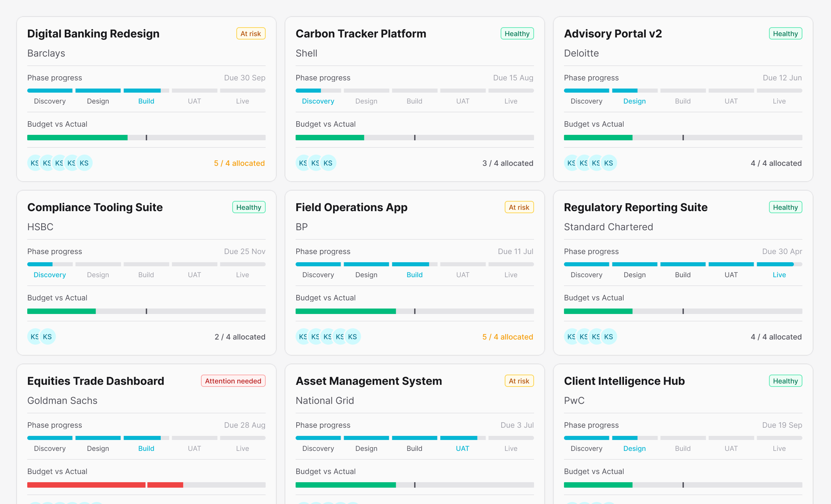The width and height of the screenshot is (831, 504).
Task: Click the last KS avatar in Carbon Tracker Platform
Action: coord(328,163)
